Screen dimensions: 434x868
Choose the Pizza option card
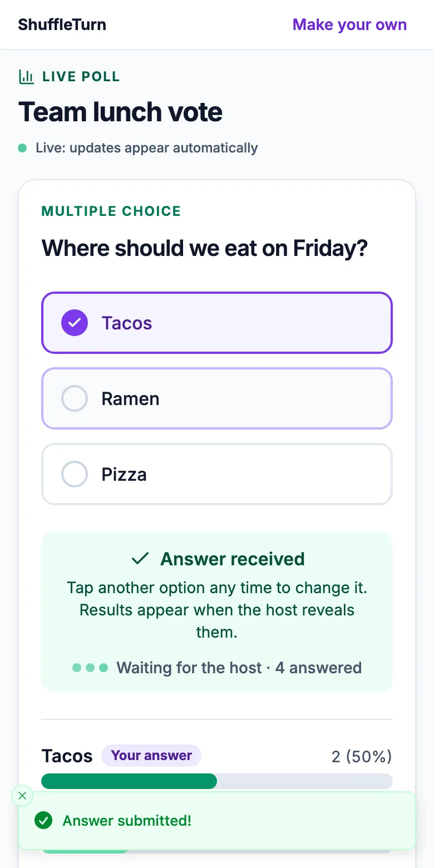pos(217,474)
